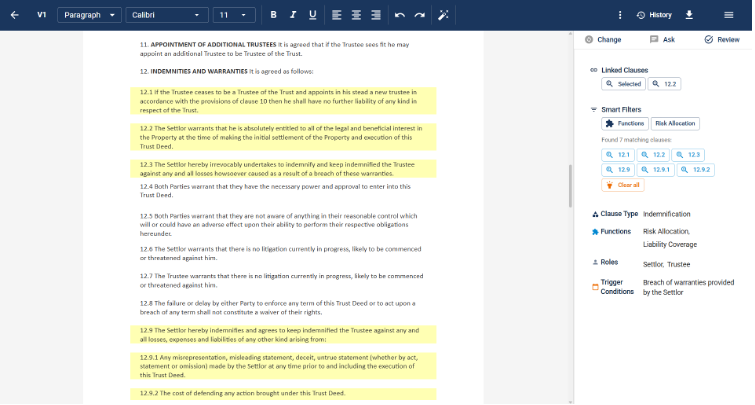Screen dimensions: 755x405
Task: Click the Clear all button
Action: 622,185
